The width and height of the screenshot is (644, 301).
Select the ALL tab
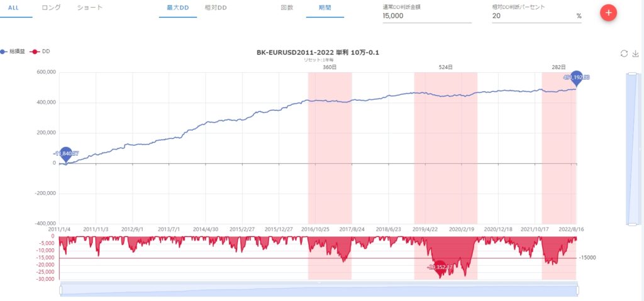[x=14, y=8]
